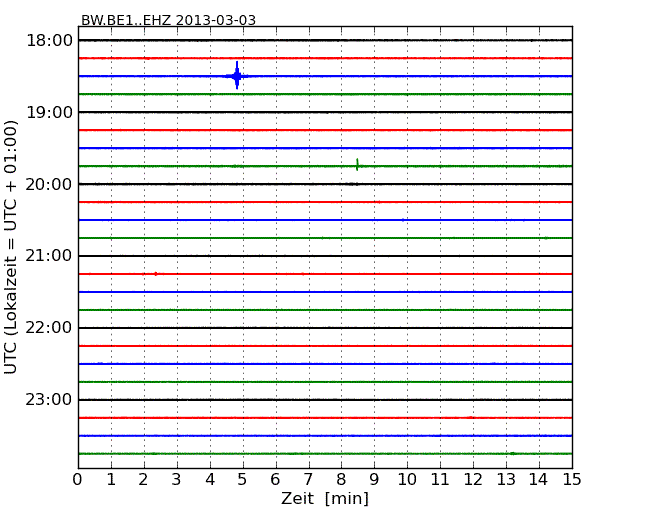
Task: Click the "20:00" time label
Action: coord(49,184)
